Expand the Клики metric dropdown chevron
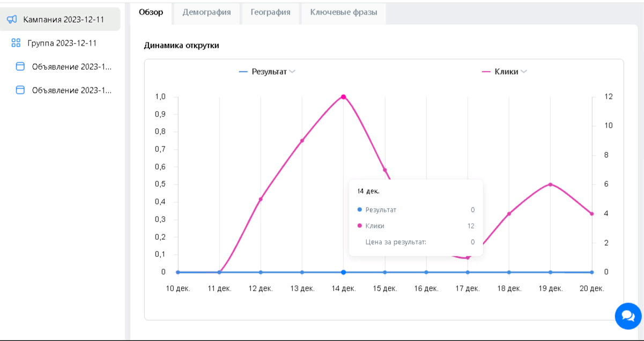The height and width of the screenshot is (341, 644). click(x=523, y=72)
